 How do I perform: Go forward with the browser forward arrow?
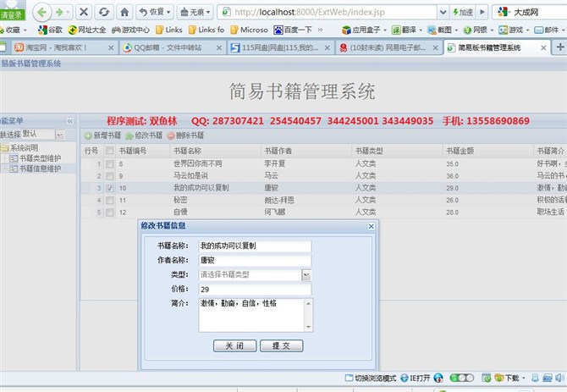tap(60, 13)
